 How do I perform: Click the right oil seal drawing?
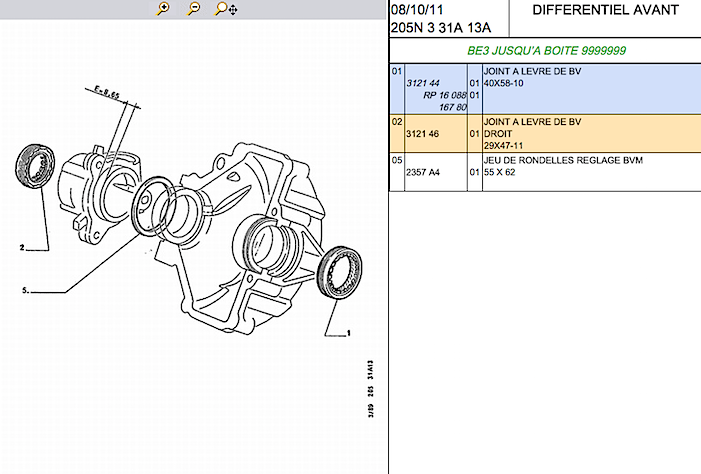tap(340, 273)
